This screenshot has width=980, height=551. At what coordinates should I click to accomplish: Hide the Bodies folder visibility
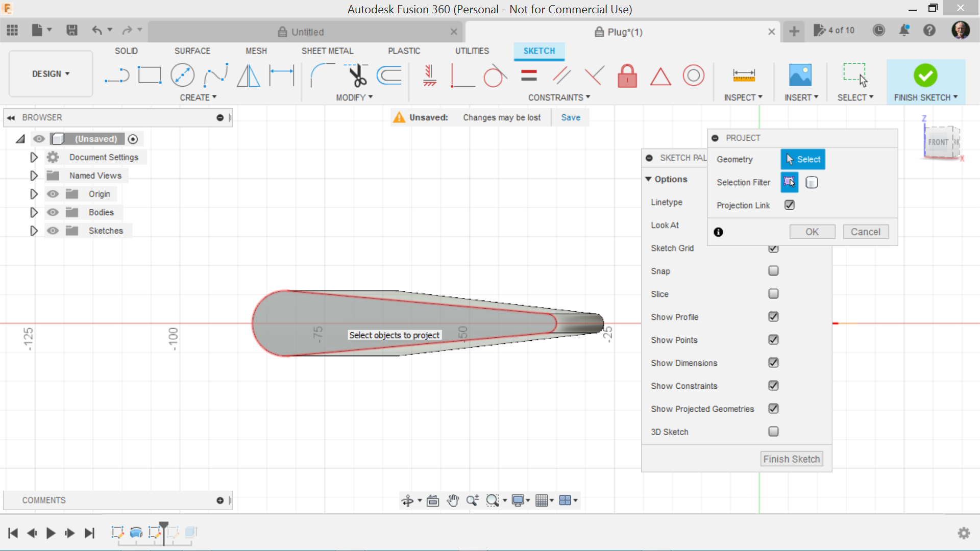[53, 212]
